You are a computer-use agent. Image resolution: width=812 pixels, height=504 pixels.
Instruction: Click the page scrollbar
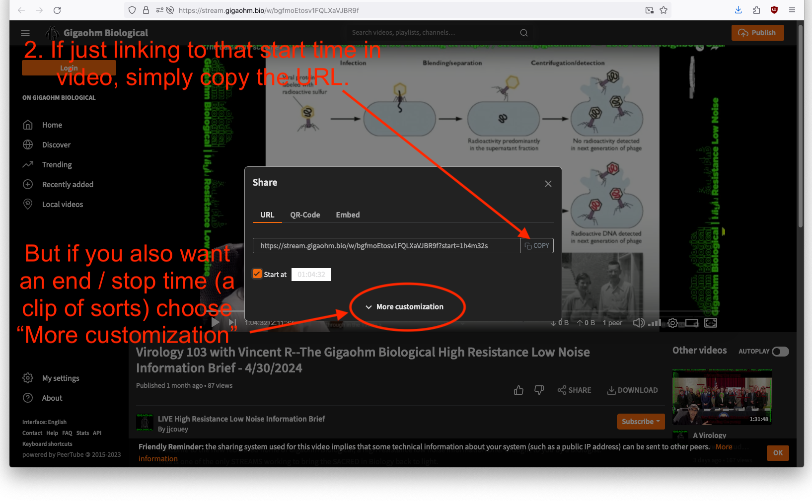(x=800, y=127)
